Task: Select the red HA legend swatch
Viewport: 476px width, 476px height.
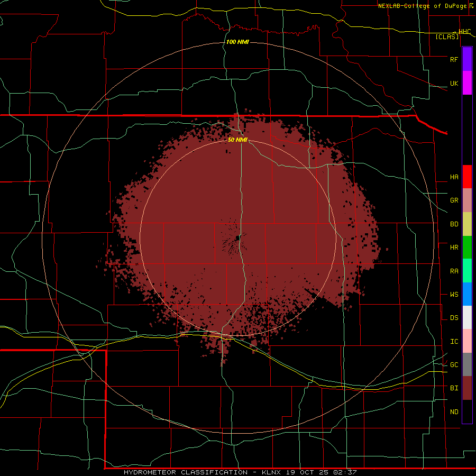Action: pos(467,177)
